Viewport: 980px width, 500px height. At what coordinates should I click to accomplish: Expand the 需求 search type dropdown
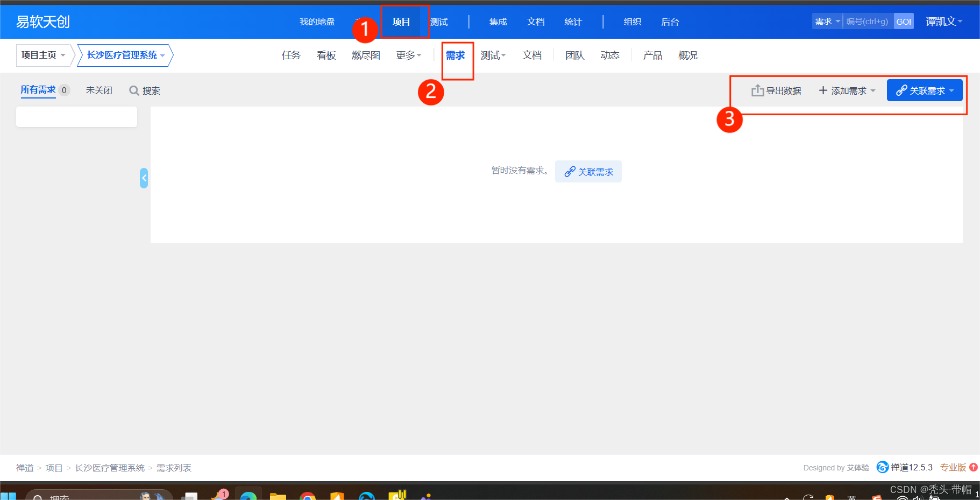pyautogui.click(x=827, y=22)
